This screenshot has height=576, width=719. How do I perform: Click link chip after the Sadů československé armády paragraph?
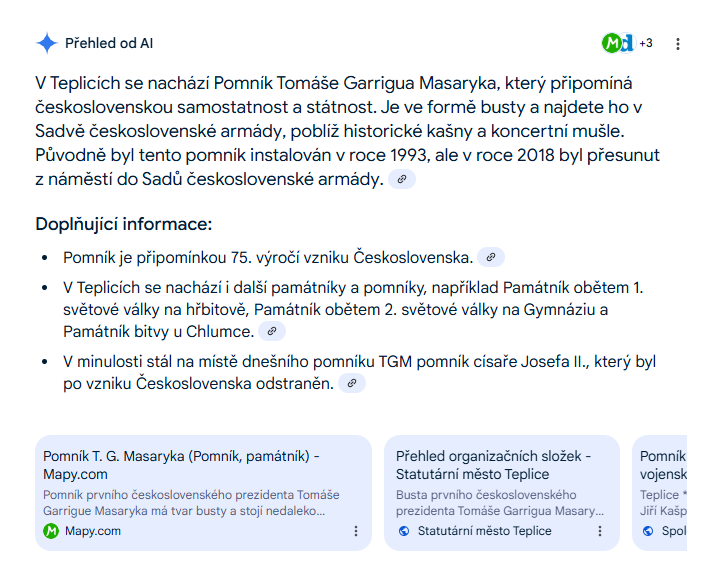[402, 179]
